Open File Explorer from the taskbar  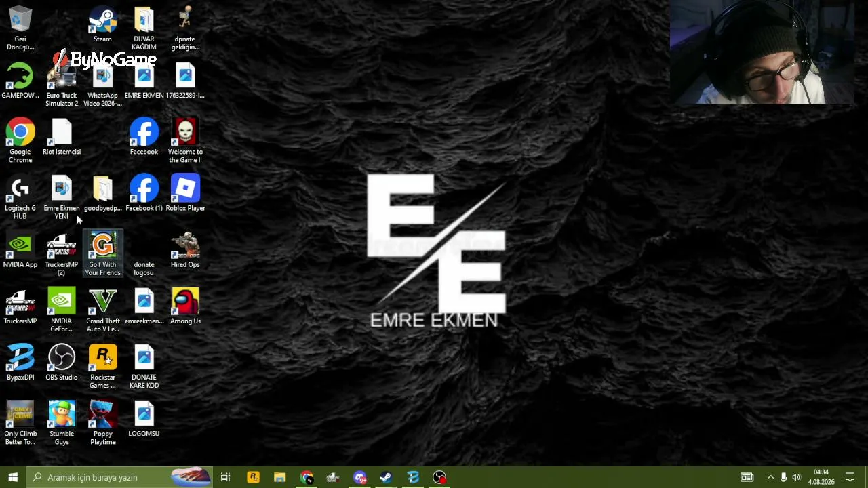tap(279, 477)
